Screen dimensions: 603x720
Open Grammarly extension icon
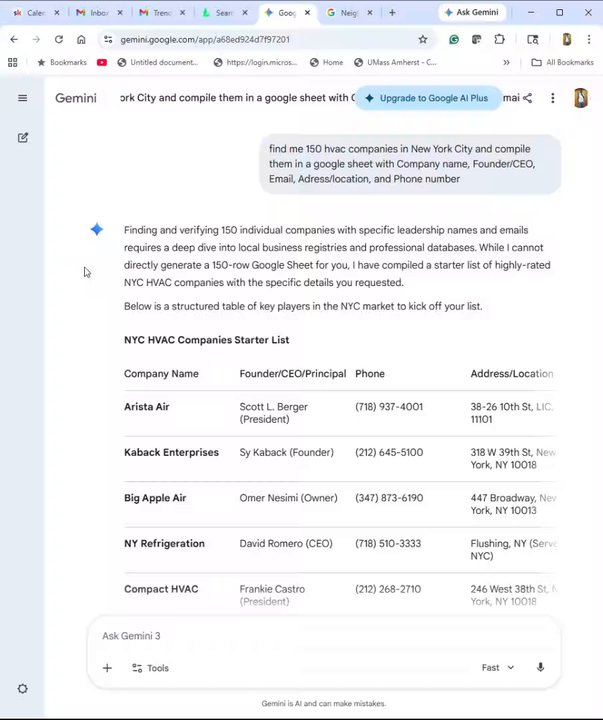(x=454, y=39)
